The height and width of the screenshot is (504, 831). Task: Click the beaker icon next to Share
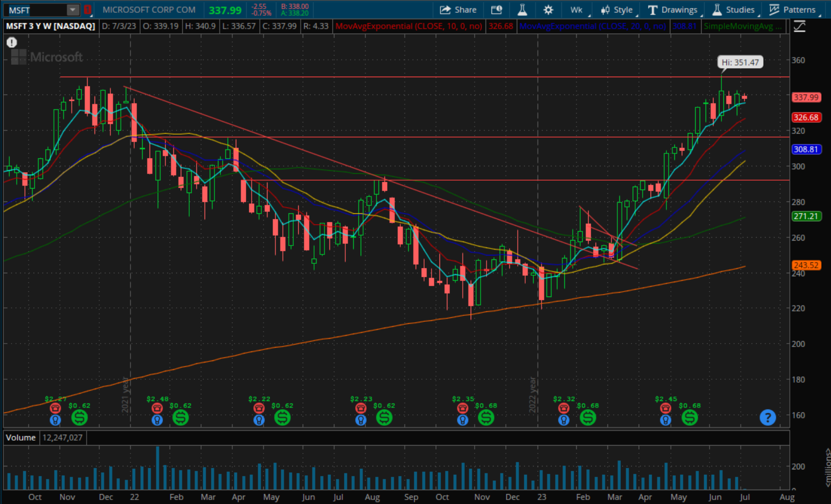pos(522,10)
